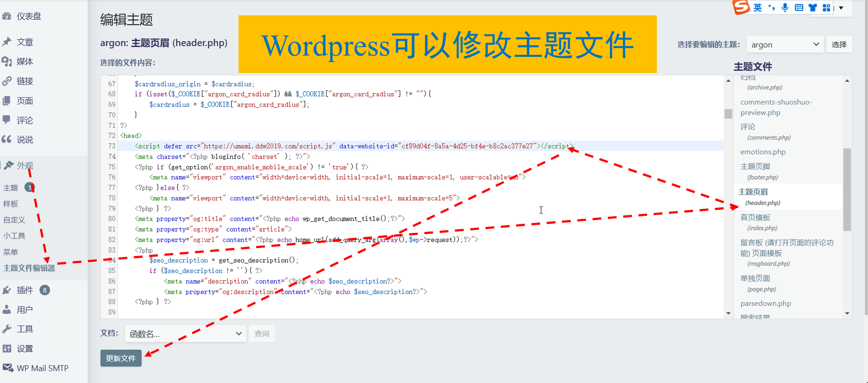This screenshot has width=868, height=383.
Task: Open the 仪表盘 menu item
Action: point(29,16)
